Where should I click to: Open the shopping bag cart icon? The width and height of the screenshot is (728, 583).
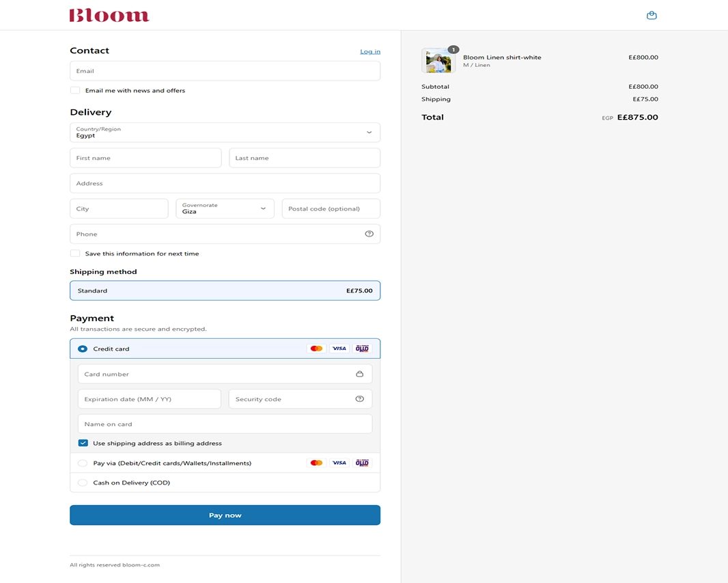[x=652, y=15]
